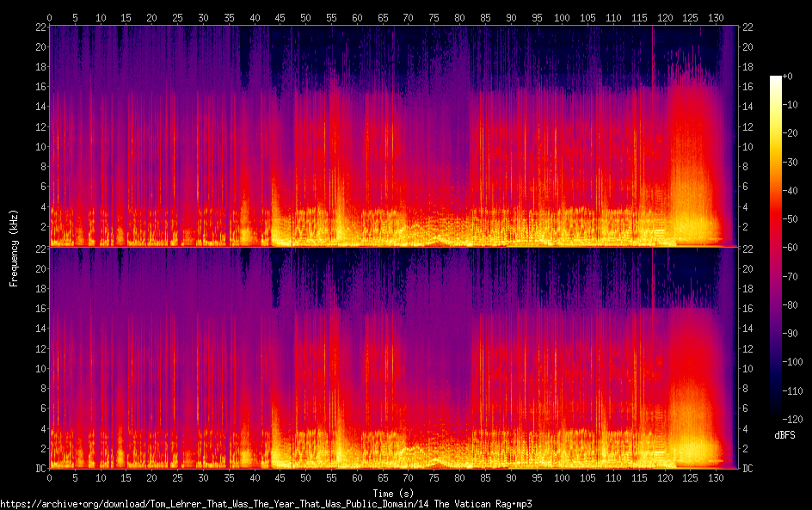812x510 pixels.
Task: Click the 60 second tick on the bottom time axis
Action: pyautogui.click(x=357, y=477)
